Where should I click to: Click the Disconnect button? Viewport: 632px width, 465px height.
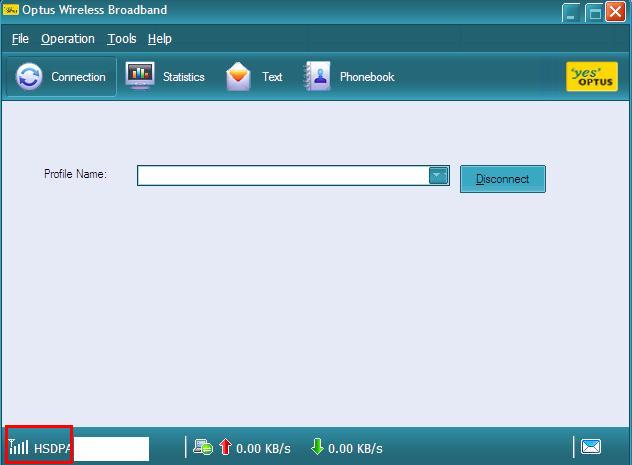click(x=503, y=179)
